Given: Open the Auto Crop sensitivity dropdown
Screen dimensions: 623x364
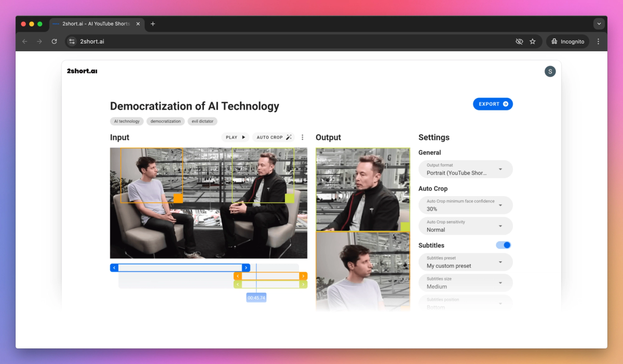Looking at the screenshot, I should point(466,226).
